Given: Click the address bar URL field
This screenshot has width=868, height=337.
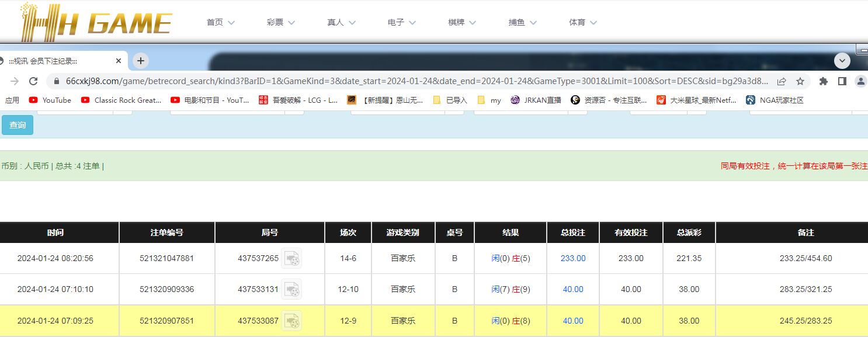Looking at the screenshot, I should 409,81.
